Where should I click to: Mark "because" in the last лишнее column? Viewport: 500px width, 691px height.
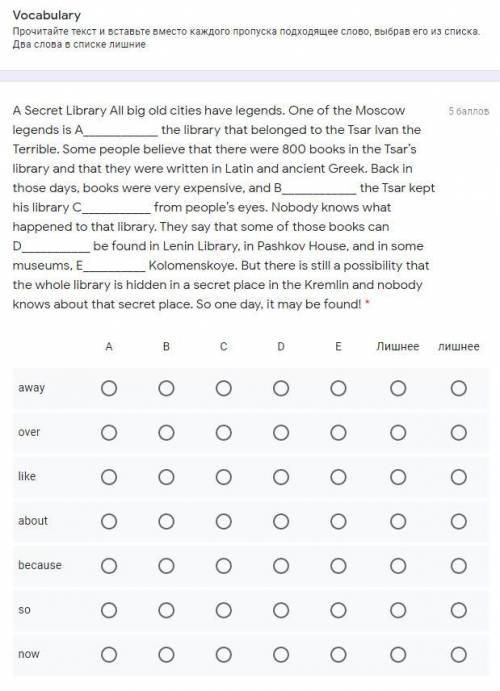pyautogui.click(x=459, y=565)
